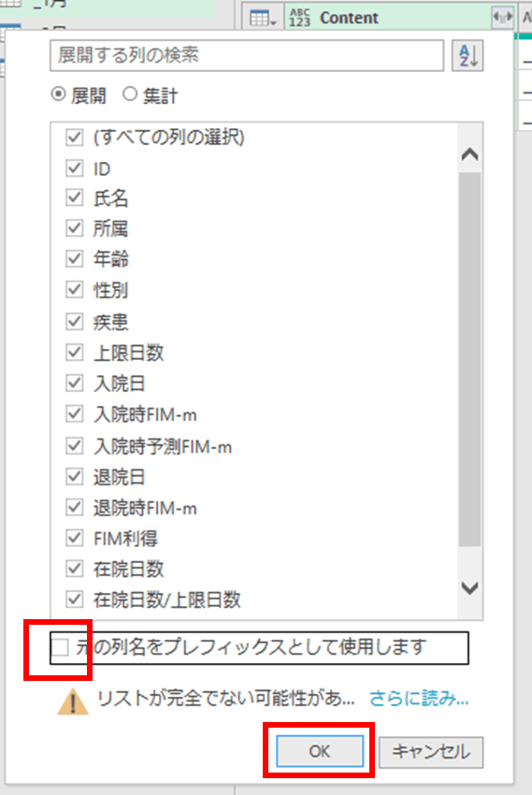This screenshot has width=532, height=795.
Task: Uncheck the 入院時FIM-m column checkbox
Action: point(75,414)
